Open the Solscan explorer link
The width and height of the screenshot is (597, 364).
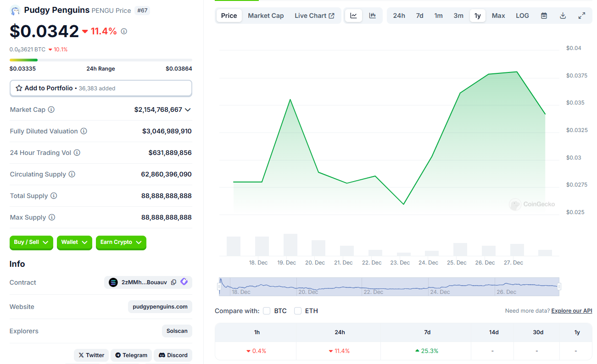(177, 331)
